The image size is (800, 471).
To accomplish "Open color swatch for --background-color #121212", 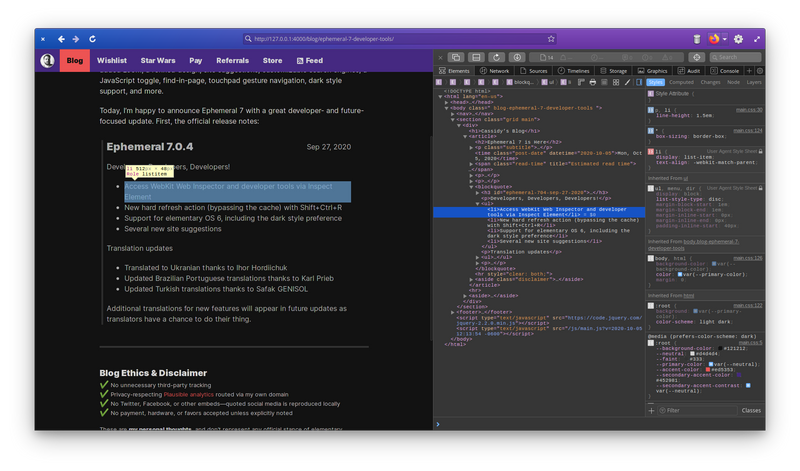I will coord(720,349).
